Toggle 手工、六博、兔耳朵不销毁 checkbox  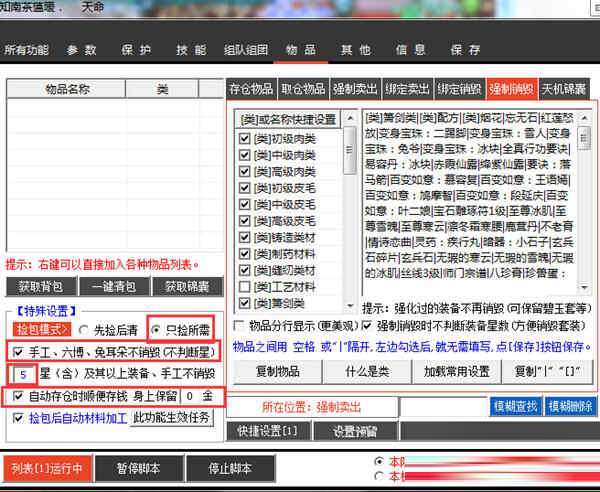[18, 352]
